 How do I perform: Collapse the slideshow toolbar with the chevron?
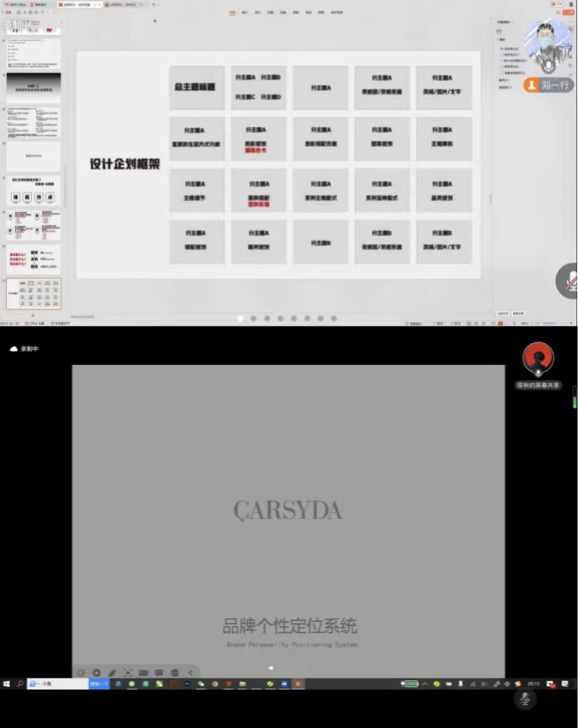190,673
